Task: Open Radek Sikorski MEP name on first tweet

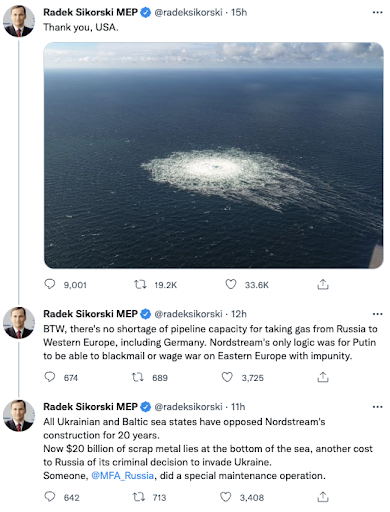Action: point(90,12)
